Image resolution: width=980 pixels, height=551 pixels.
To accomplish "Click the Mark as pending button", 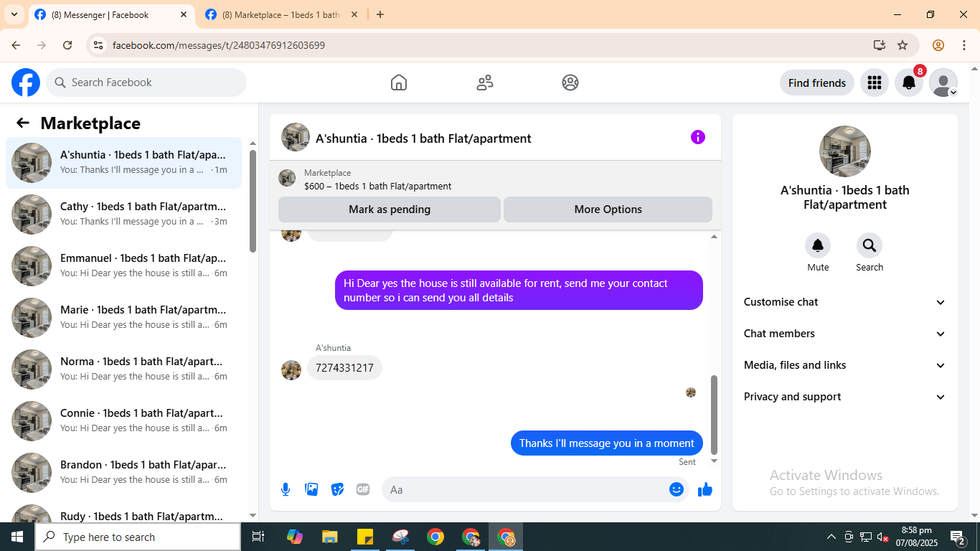I will 390,209.
